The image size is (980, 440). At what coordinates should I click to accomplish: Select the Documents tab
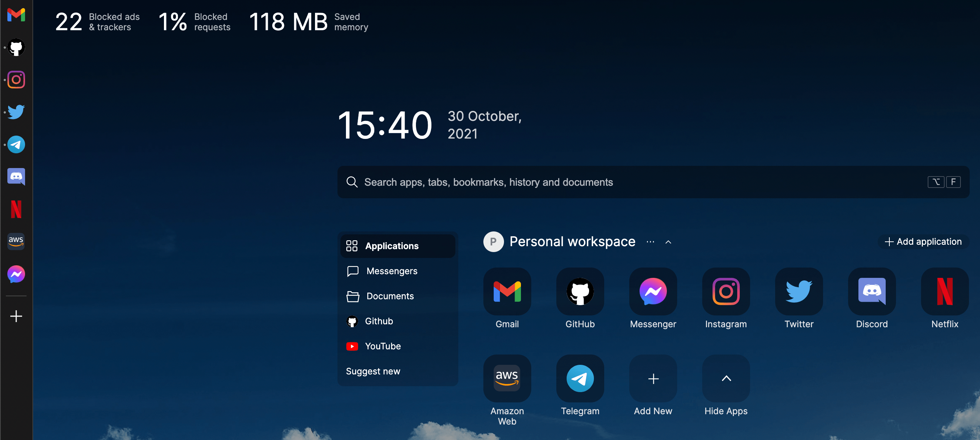[398, 296]
